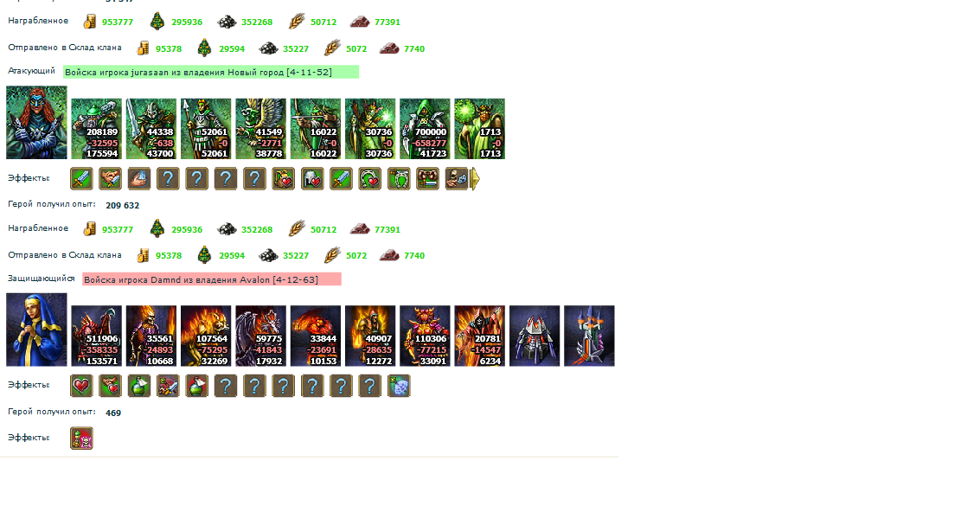Select the potion and skull effect icon
980x506 pixels.
click(81, 439)
